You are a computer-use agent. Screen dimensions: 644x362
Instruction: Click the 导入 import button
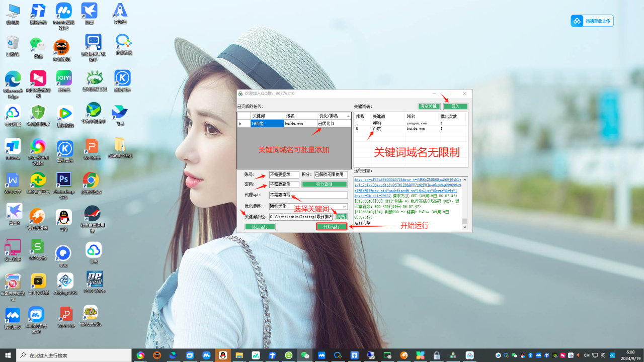[x=455, y=107]
